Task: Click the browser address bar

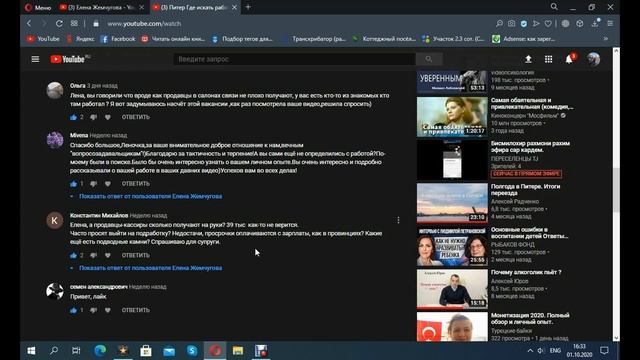Action: point(294,24)
